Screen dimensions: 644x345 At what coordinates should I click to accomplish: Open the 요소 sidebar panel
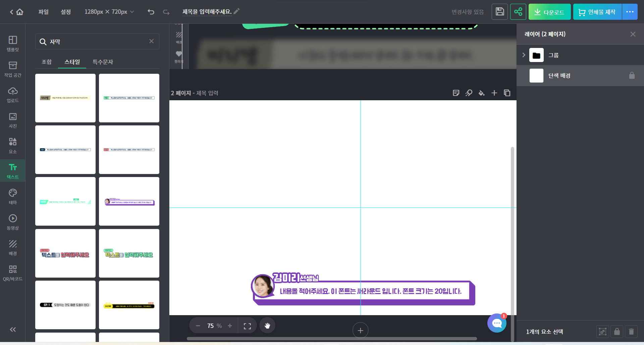tap(13, 146)
